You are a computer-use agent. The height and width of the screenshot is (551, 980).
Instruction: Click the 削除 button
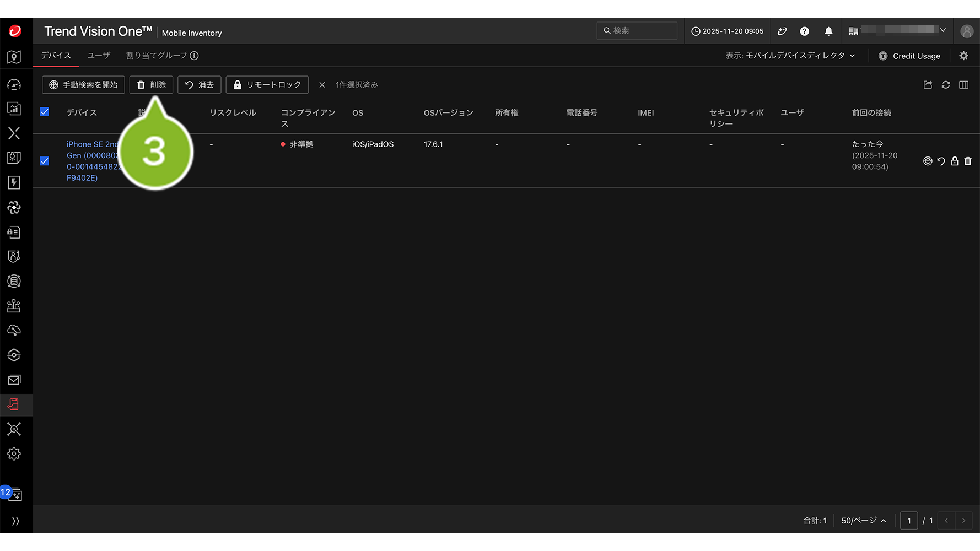coord(151,85)
